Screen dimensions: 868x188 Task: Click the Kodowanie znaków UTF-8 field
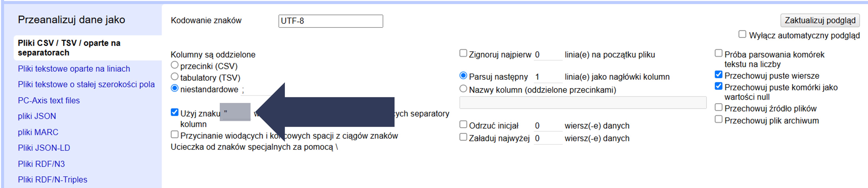click(x=330, y=21)
